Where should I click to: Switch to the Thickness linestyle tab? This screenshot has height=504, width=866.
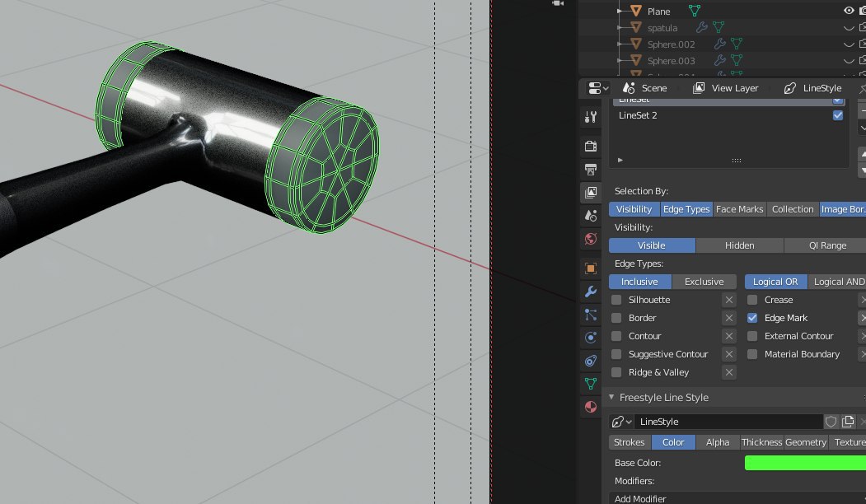(761, 442)
